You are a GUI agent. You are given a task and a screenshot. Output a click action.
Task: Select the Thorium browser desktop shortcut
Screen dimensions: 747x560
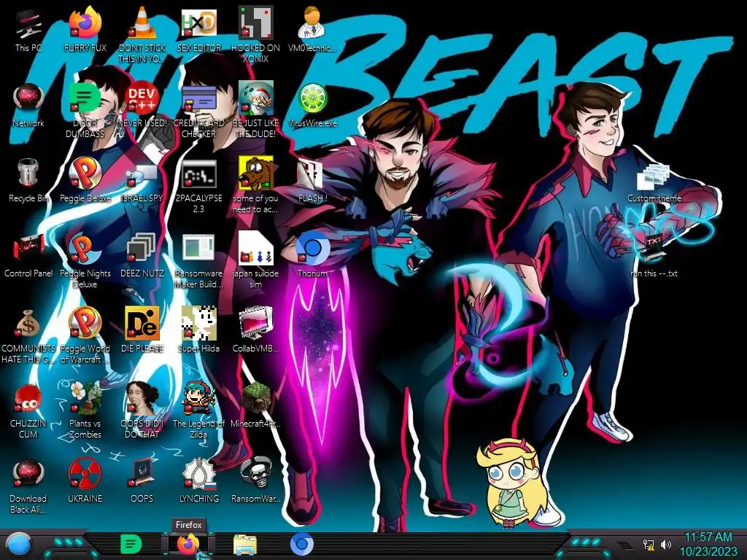click(x=312, y=248)
